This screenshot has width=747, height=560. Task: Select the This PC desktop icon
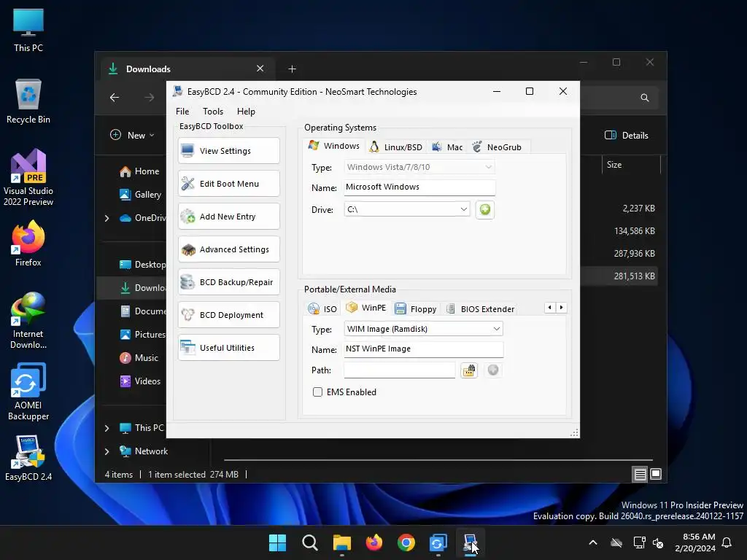click(28, 30)
